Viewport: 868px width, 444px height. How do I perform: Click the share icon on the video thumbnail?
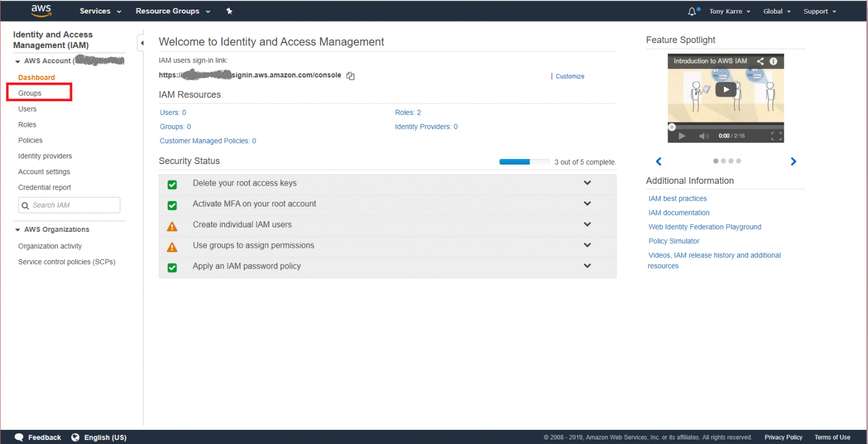[x=759, y=61]
